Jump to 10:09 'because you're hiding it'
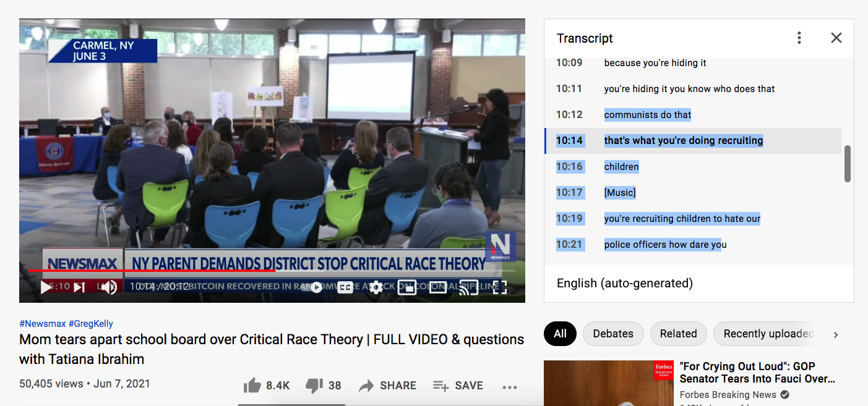This screenshot has width=868, height=406. 693,63
